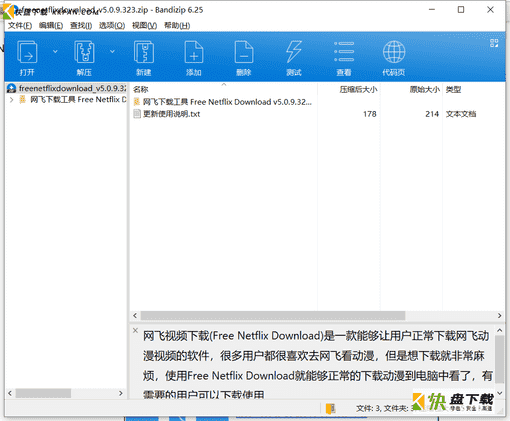Click the tree panel horizontal scrollbar thumb

[43, 393]
